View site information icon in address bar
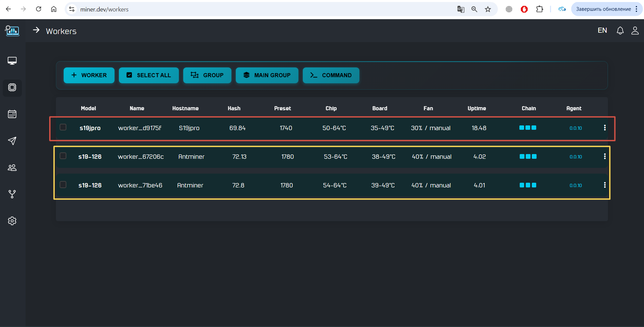The image size is (644, 327). 72,9
